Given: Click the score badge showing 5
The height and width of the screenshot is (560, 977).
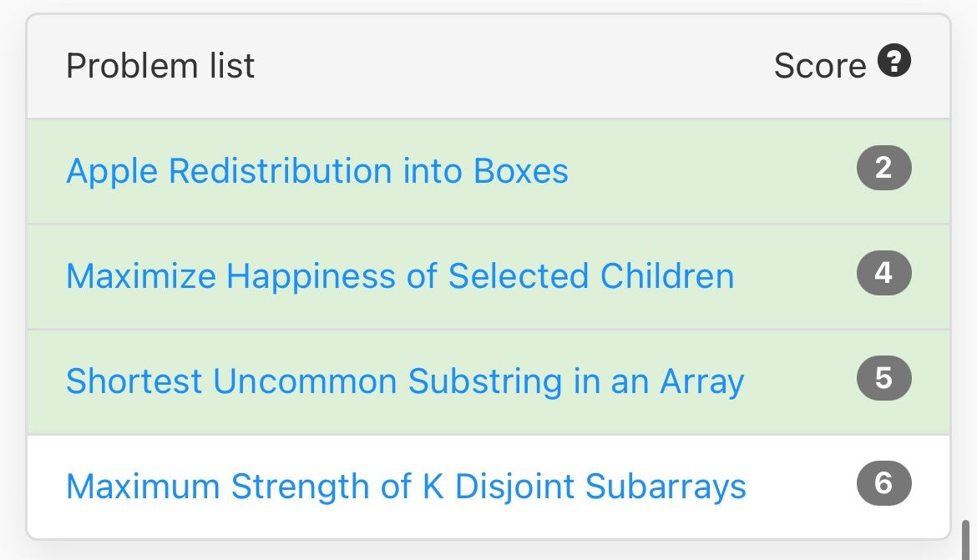Looking at the screenshot, I should [x=883, y=378].
